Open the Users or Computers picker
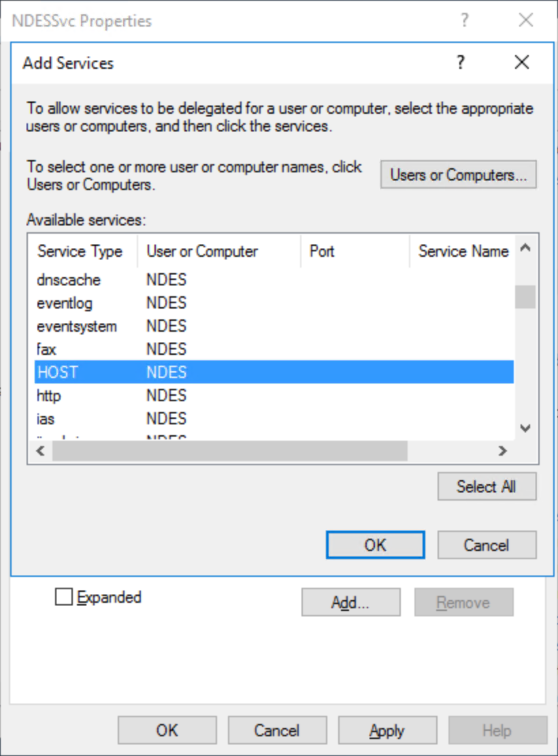This screenshot has height=756, width=558. point(458,175)
